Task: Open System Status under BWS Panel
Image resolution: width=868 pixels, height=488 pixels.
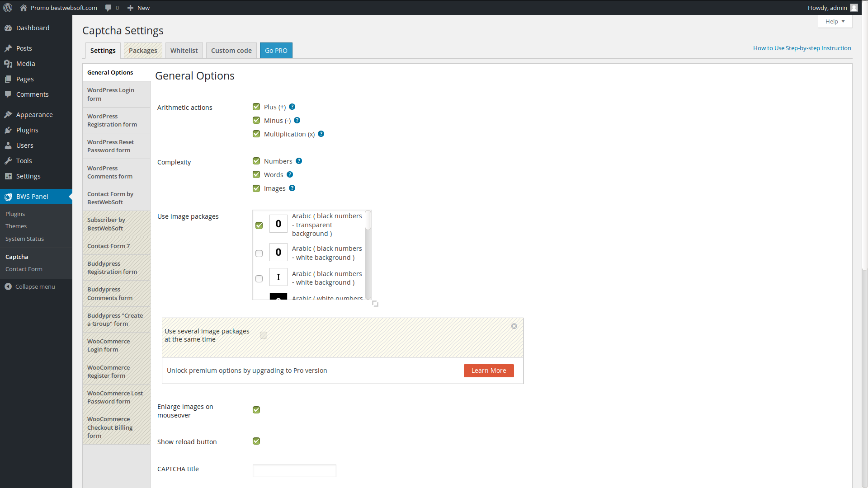Action: (x=24, y=239)
